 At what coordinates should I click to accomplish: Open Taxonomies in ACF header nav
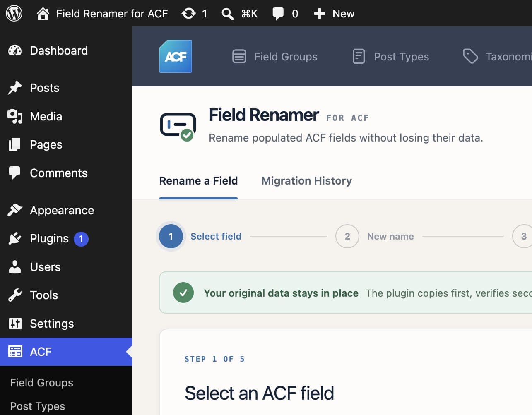pos(508,57)
